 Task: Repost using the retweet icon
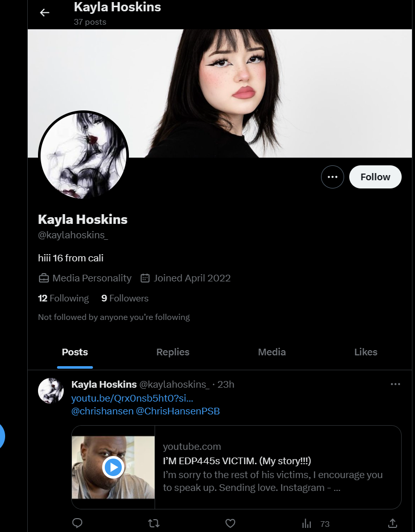point(154,523)
